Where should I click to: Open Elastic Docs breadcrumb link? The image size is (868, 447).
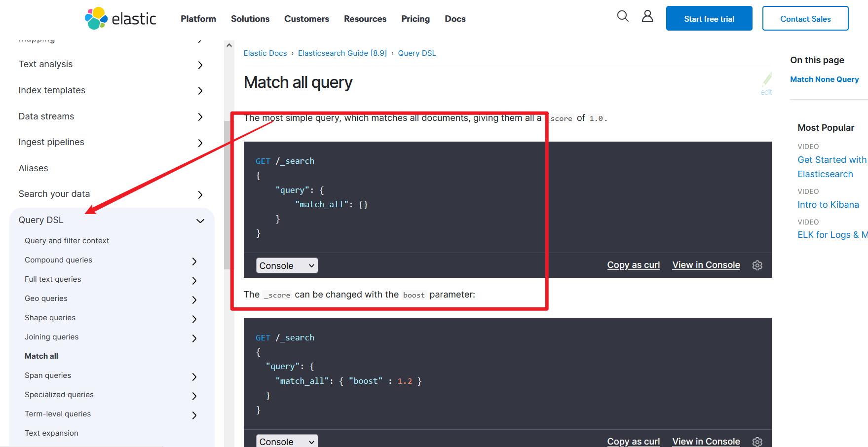coord(265,53)
